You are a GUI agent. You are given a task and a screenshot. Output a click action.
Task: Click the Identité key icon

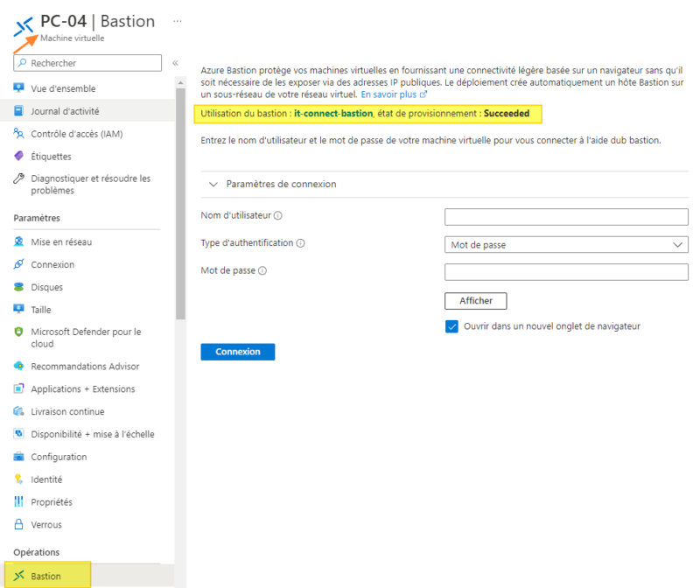[x=18, y=479]
